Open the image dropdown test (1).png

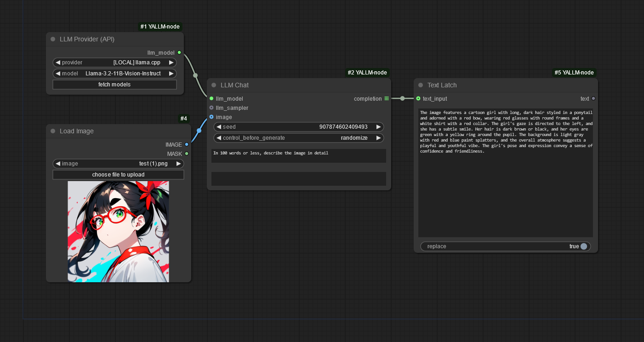(119, 164)
